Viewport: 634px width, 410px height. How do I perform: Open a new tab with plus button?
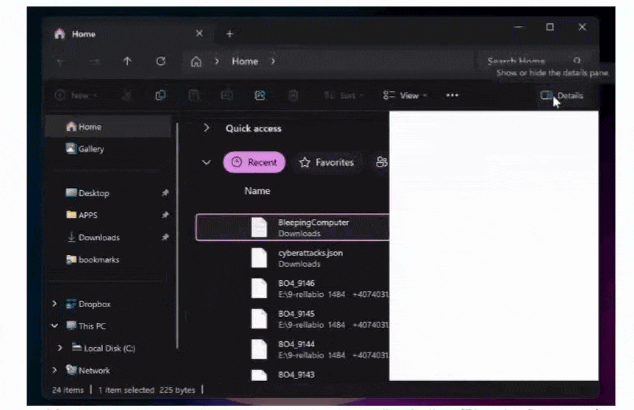click(x=229, y=33)
